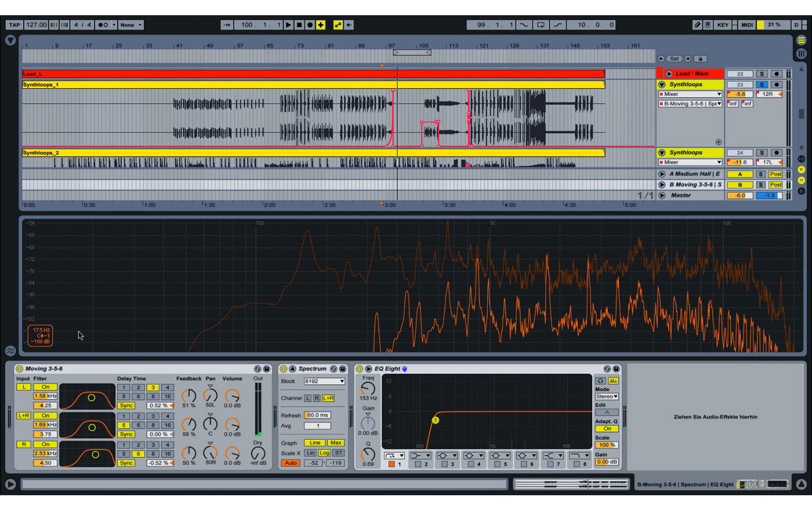Enter MIDI Map mode with MIDI button

747,25
